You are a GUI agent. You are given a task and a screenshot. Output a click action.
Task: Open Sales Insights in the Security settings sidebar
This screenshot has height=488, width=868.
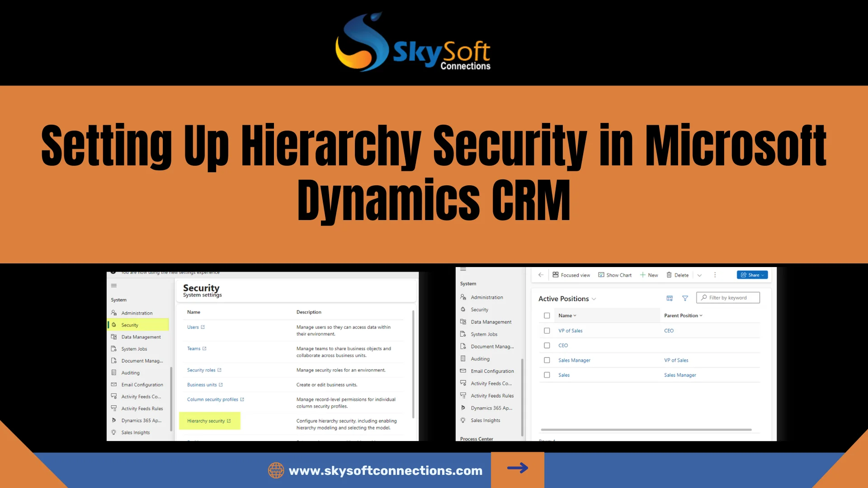pos(131,432)
